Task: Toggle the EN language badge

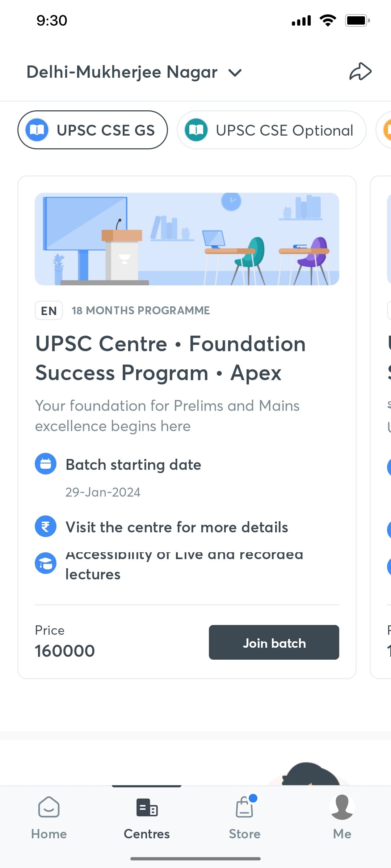Action: click(x=49, y=310)
